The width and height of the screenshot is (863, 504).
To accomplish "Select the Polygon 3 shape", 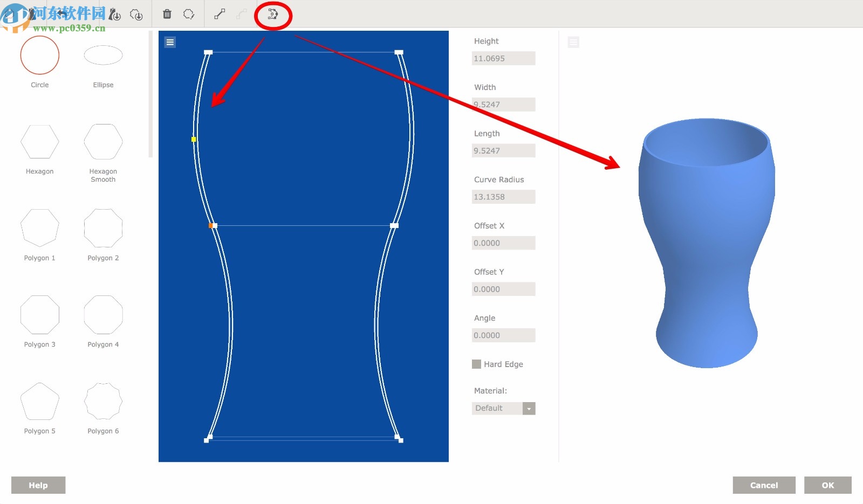I will pos(40,315).
